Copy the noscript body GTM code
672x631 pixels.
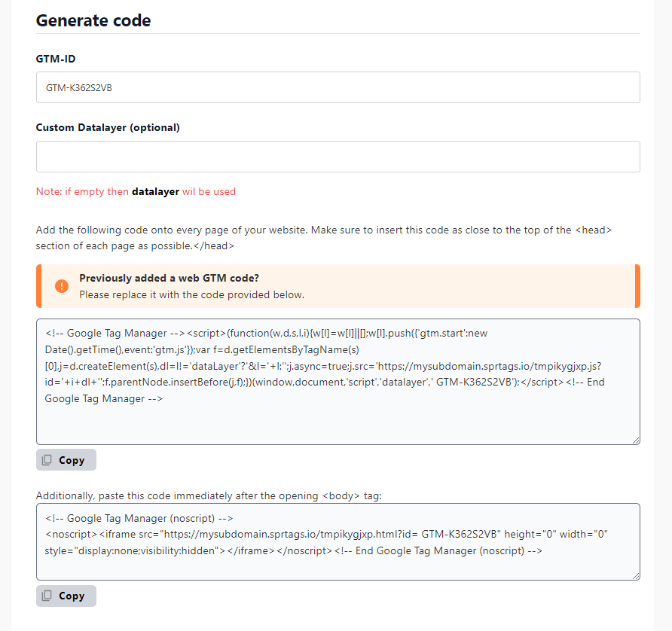point(66,596)
